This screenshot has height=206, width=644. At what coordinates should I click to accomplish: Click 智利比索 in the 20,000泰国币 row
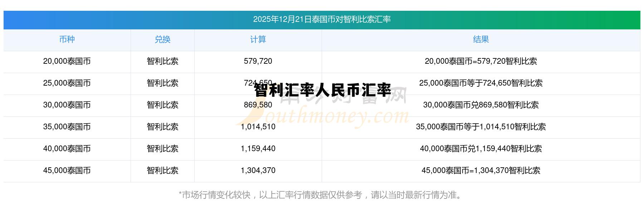point(162,61)
